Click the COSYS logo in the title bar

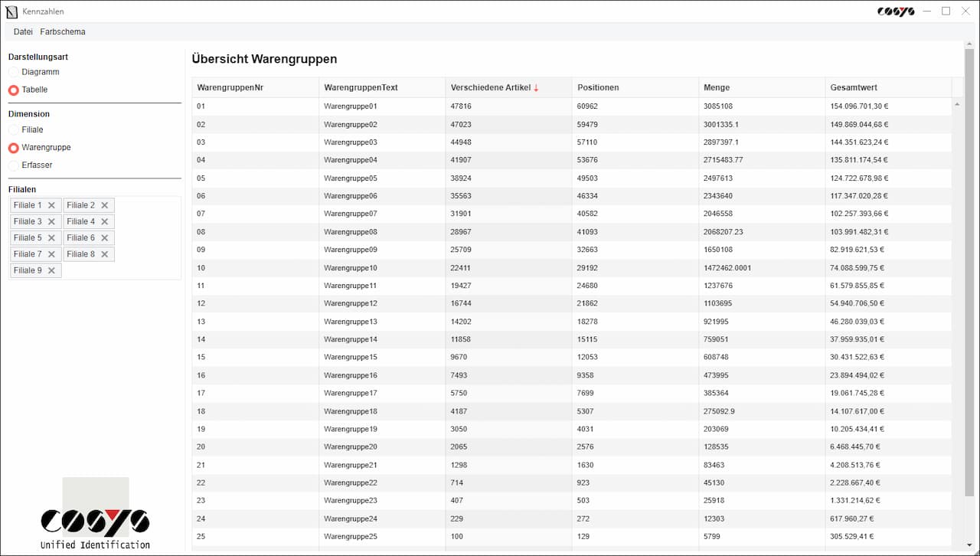pos(896,11)
